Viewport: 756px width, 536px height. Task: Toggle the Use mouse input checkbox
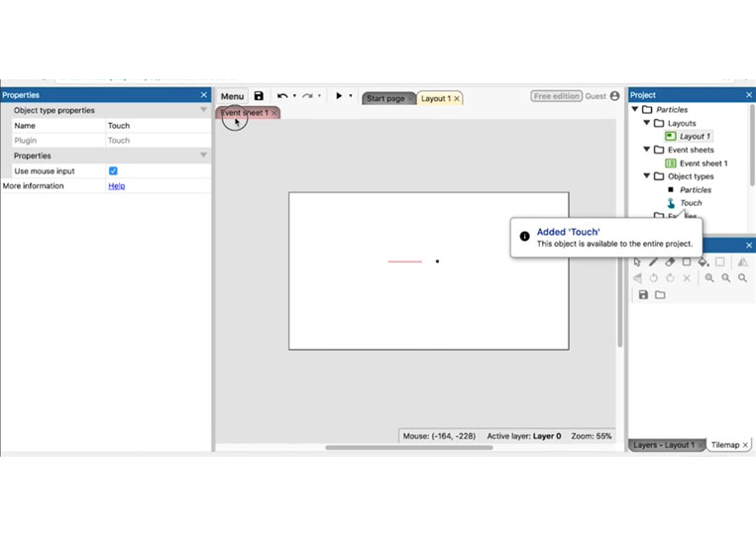pyautogui.click(x=113, y=171)
